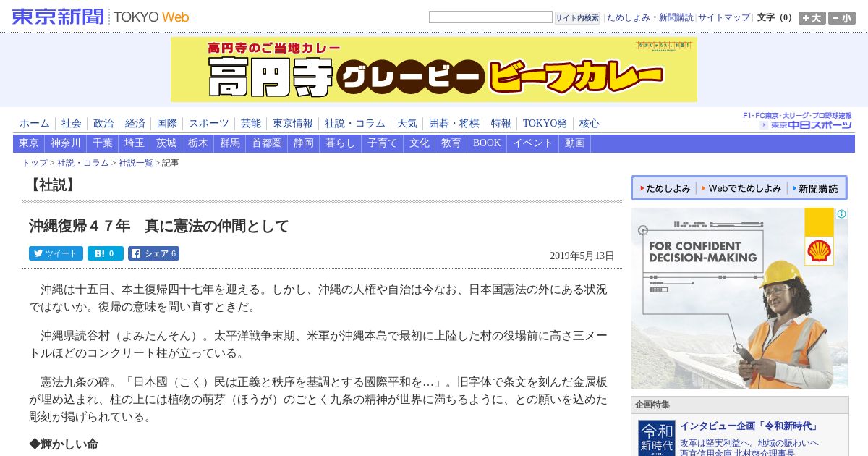Click トップ in the breadcrumb
Screen dimensions: 868x456
point(35,163)
